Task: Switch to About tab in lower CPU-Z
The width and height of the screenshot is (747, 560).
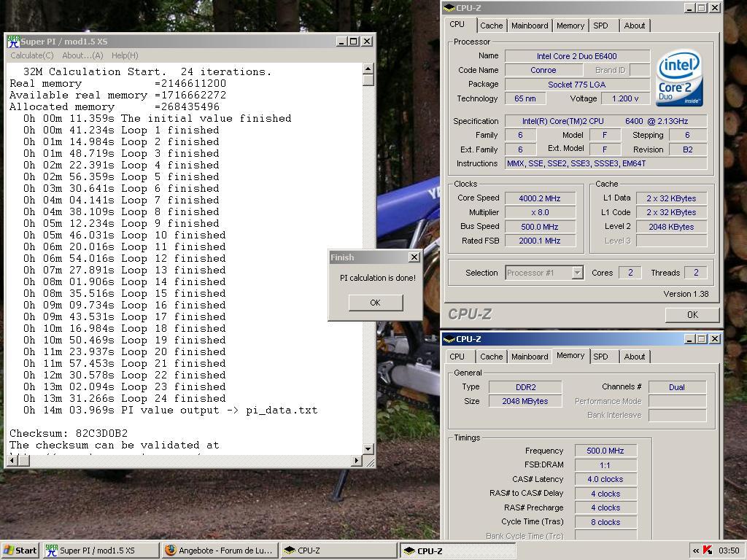Action: [635, 357]
